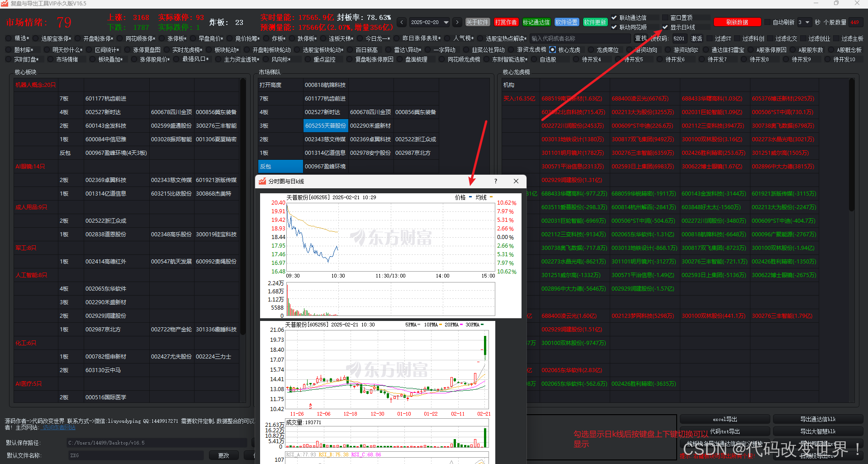This screenshot has width=868, height=464.
Task: Click 激活 button
Action: [697, 38]
